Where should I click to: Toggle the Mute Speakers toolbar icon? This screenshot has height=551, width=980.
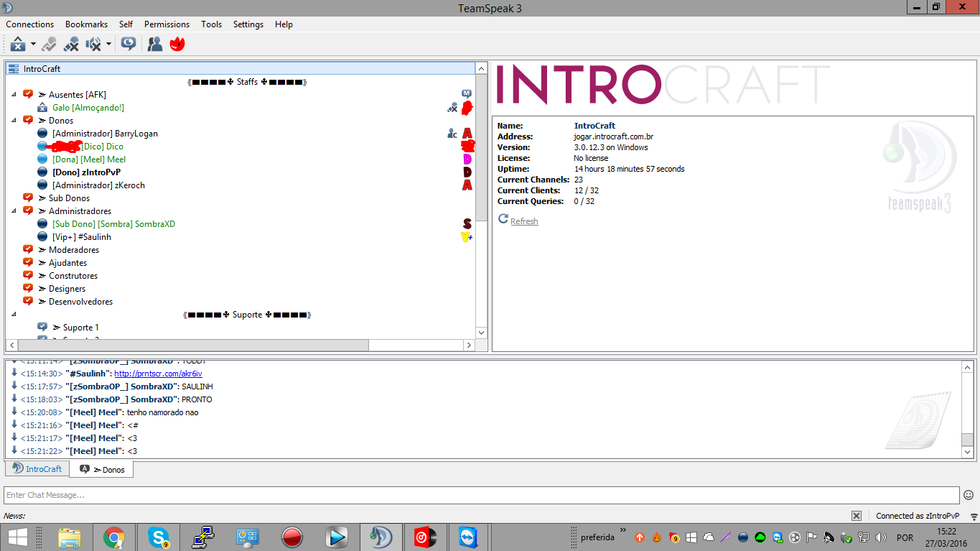click(x=94, y=45)
